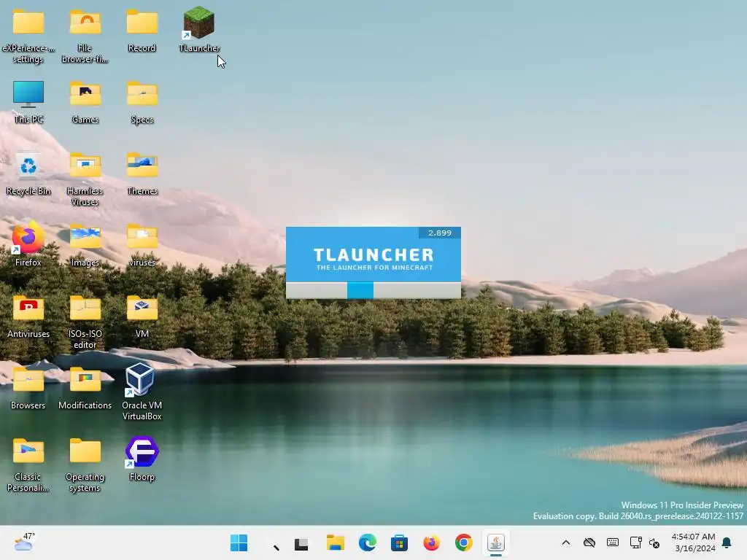Open the File browser folder icon
The width and height of the screenshot is (747, 560).
85,36
